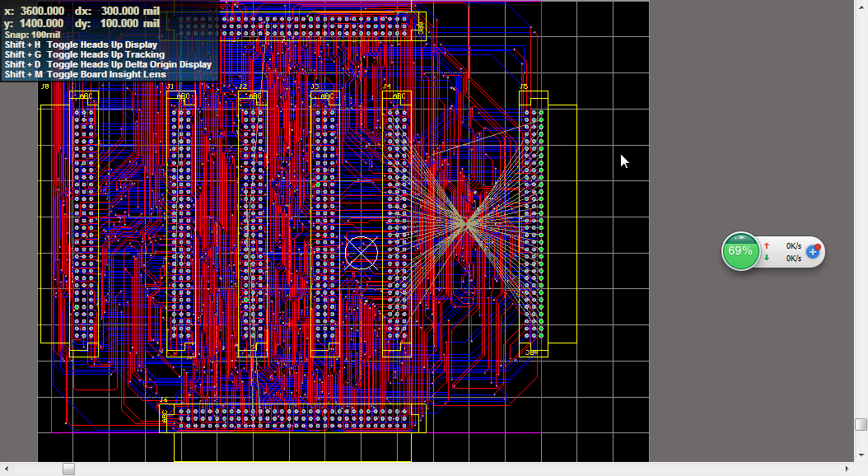
Task: Click the red upload speed arrow
Action: 767,245
